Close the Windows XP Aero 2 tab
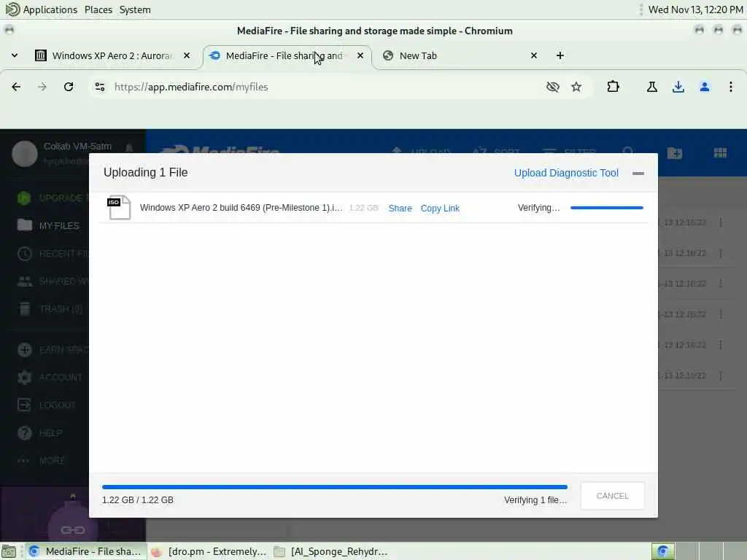 coord(187,55)
